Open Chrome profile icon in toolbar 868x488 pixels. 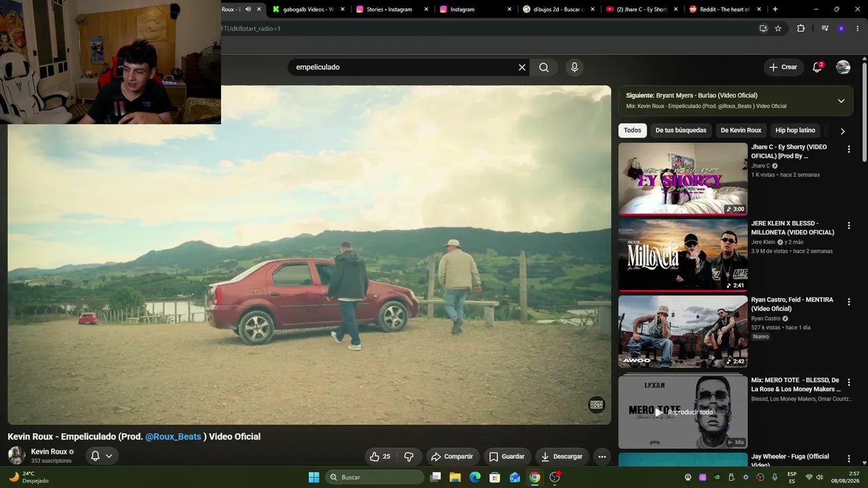[841, 28]
